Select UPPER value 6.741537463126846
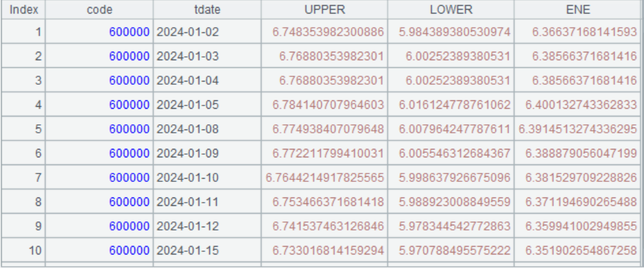 (x=324, y=226)
